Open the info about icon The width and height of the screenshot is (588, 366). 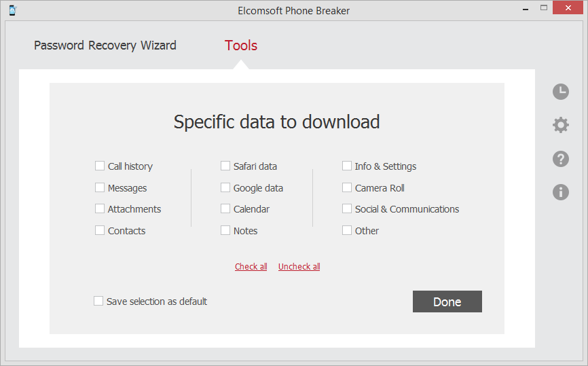click(560, 192)
